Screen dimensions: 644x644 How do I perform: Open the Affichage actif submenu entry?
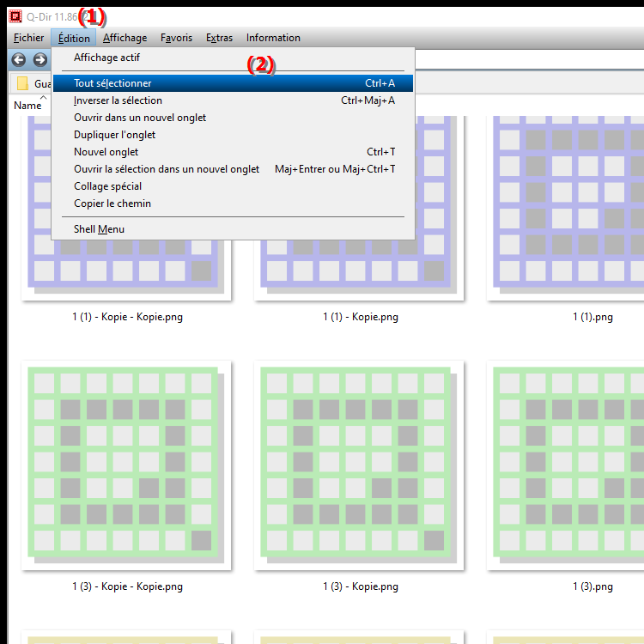coord(233,58)
